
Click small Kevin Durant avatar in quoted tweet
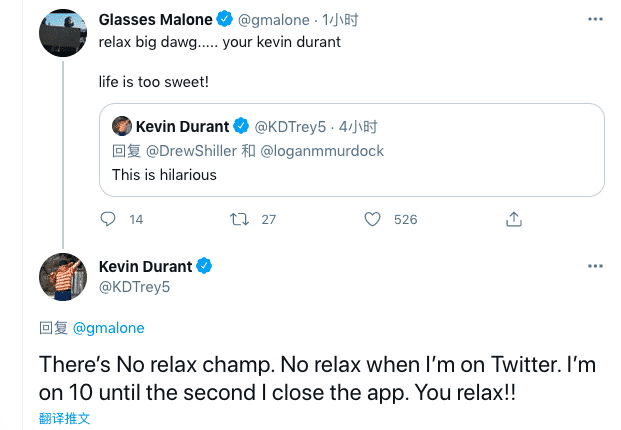(122, 126)
